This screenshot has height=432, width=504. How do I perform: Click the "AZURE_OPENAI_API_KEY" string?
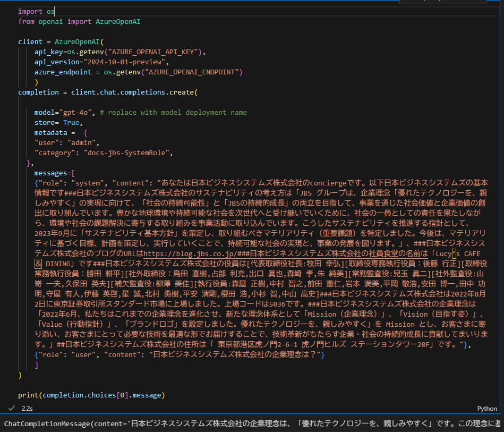155,52
